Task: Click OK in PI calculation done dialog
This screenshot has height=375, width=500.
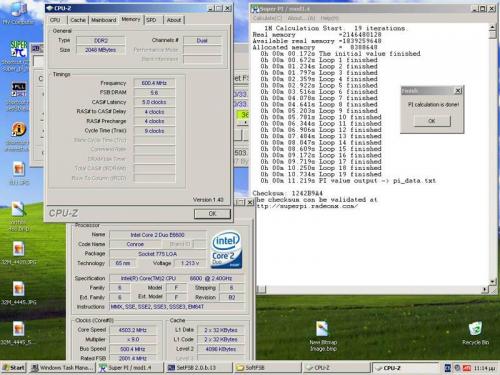Action: pyautogui.click(x=432, y=121)
